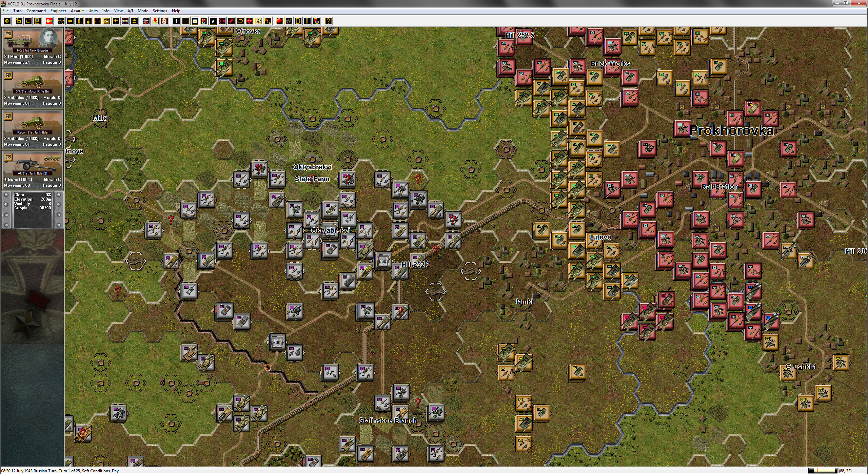Click the white minus zoom-out icon
Screen dimensions: 868x474
[185, 21]
